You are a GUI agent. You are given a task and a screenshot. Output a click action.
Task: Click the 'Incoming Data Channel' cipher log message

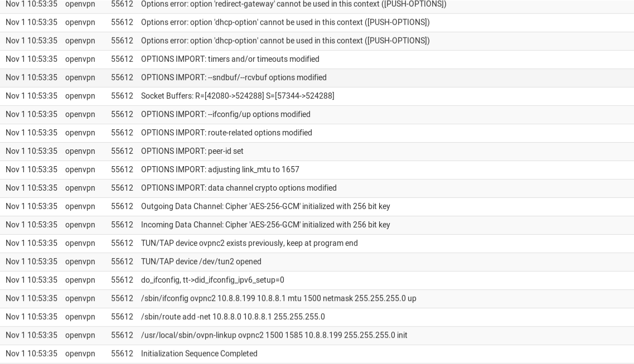pos(265,225)
